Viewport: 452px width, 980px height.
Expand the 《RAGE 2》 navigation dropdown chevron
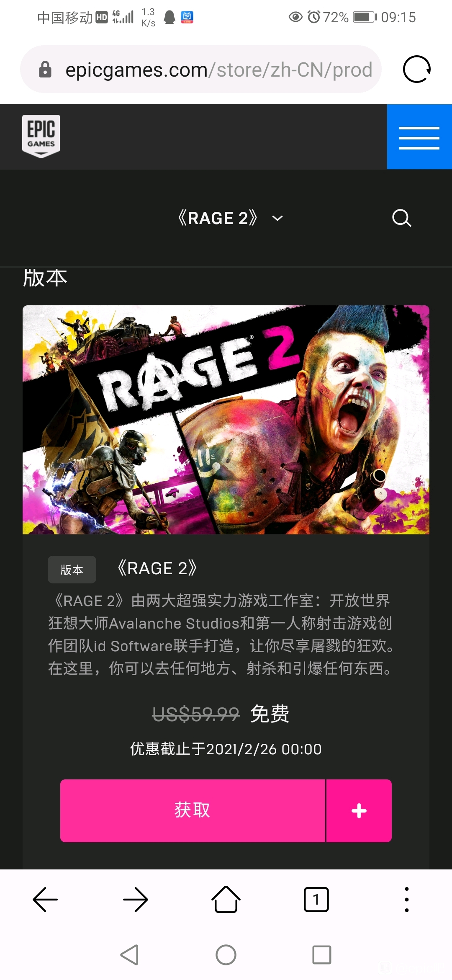click(x=277, y=218)
